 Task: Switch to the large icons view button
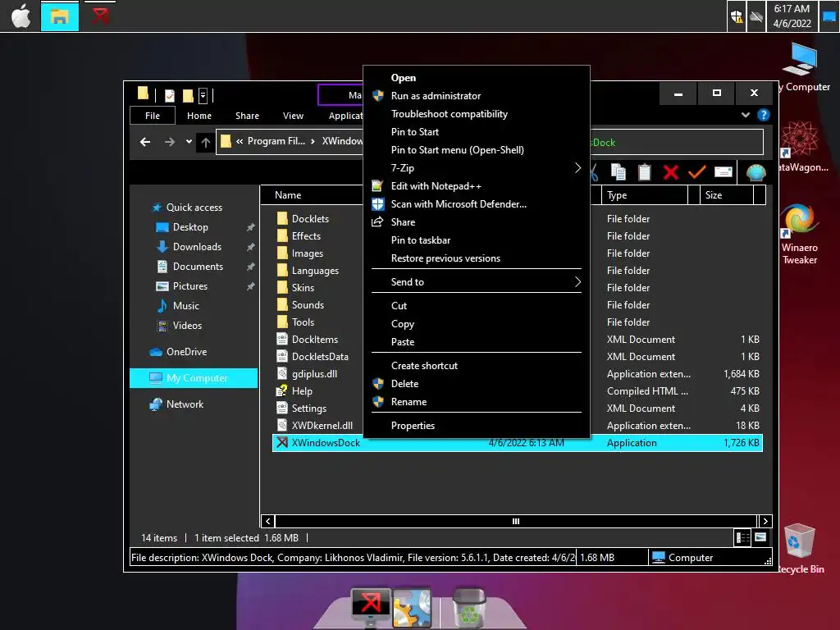click(x=760, y=537)
